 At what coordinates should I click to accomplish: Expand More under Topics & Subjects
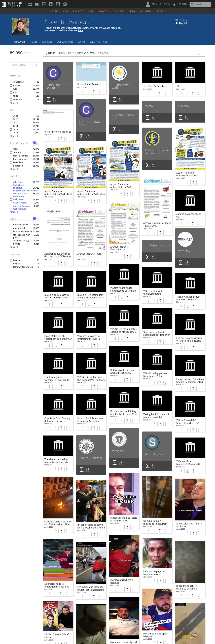point(14,169)
